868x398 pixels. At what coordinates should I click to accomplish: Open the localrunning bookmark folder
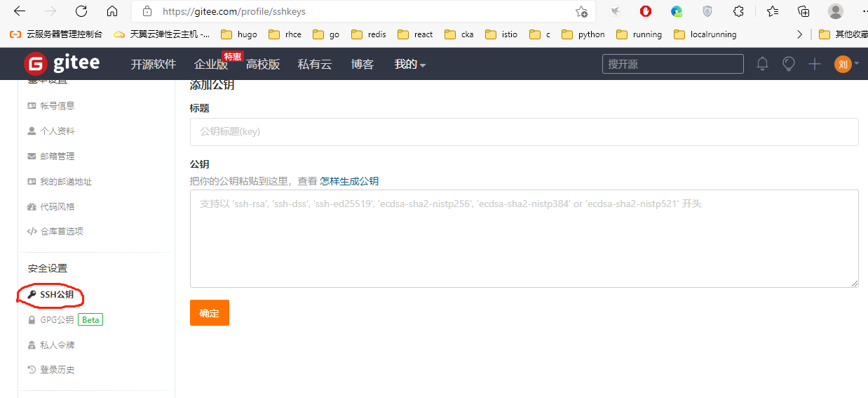[705, 34]
